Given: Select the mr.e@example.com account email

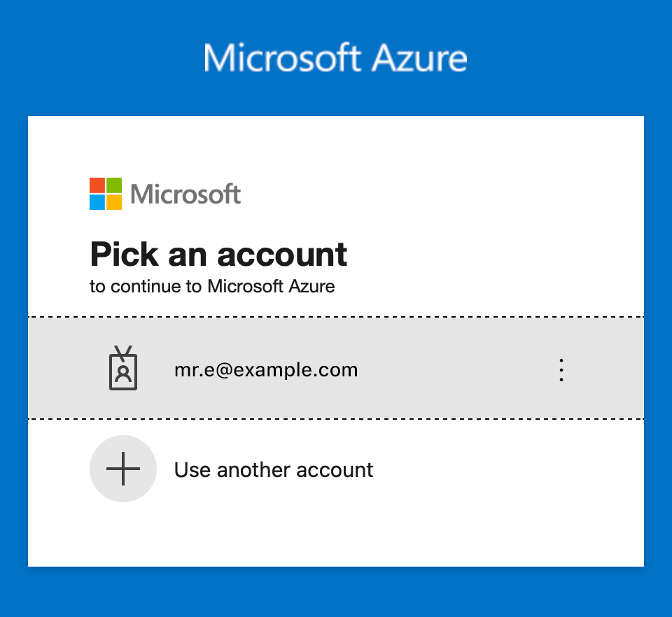Looking at the screenshot, I should 266,370.
